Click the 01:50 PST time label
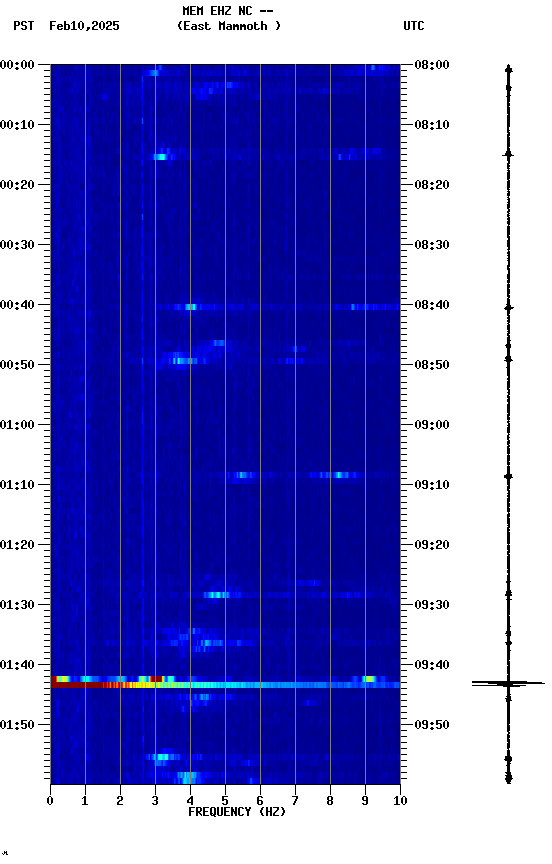552x864 pixels. pos(17,725)
